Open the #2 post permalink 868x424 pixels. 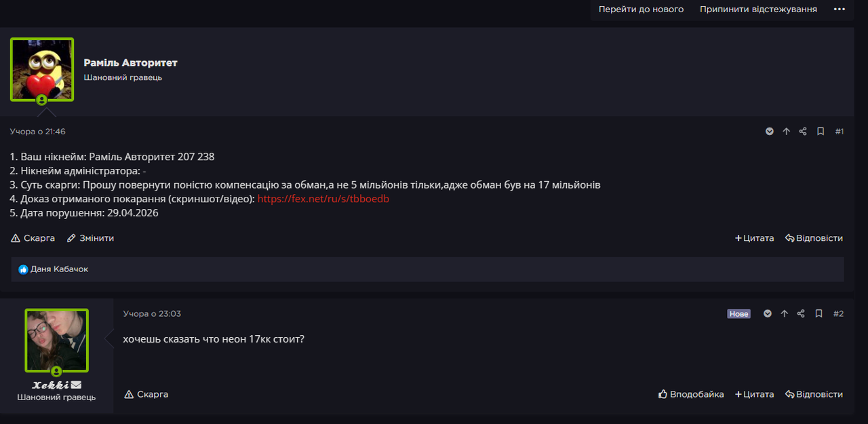(x=838, y=313)
